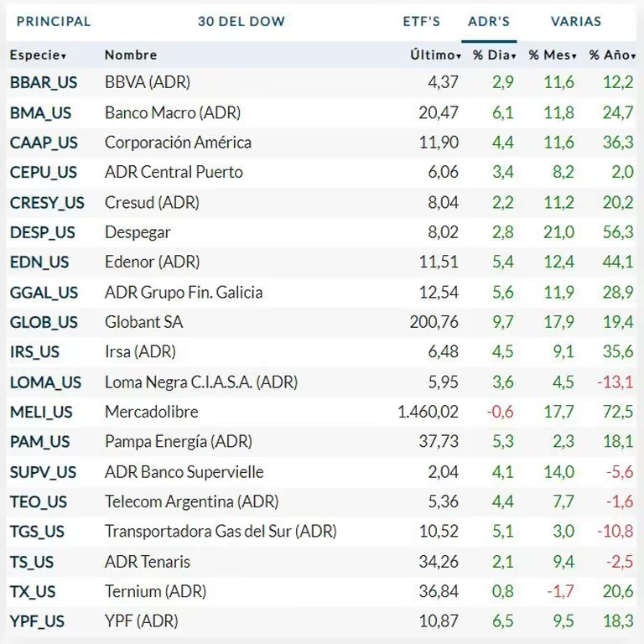This screenshot has width=644, height=644.
Task: Open the BBAR_US ticker link
Action: pos(44,82)
